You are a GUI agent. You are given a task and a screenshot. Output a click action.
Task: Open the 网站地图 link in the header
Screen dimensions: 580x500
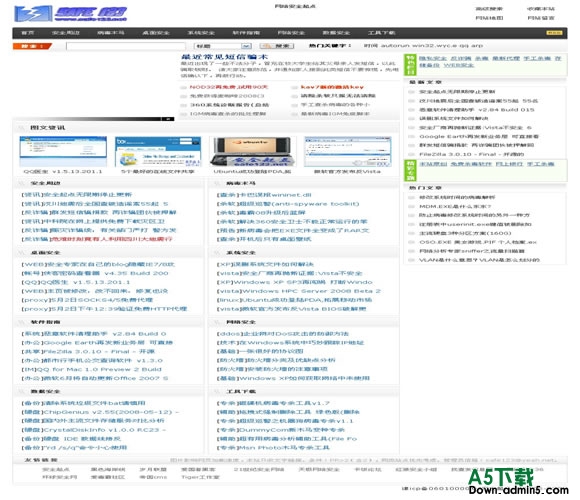[x=489, y=18]
